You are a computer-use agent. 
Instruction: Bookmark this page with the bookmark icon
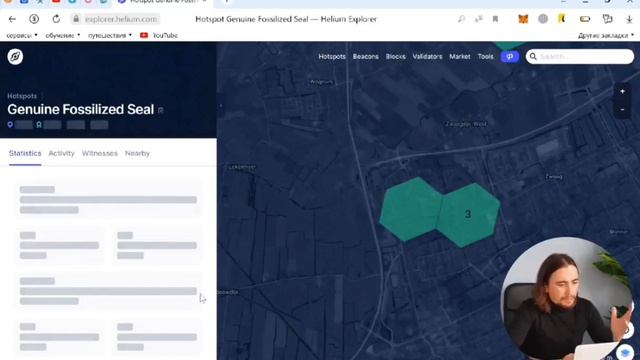pyautogui.click(x=495, y=19)
